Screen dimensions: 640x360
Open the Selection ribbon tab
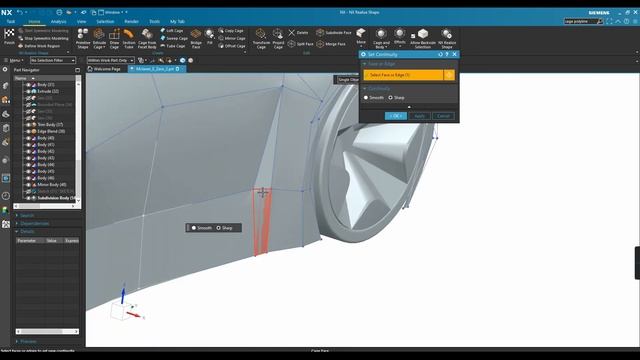click(105, 21)
